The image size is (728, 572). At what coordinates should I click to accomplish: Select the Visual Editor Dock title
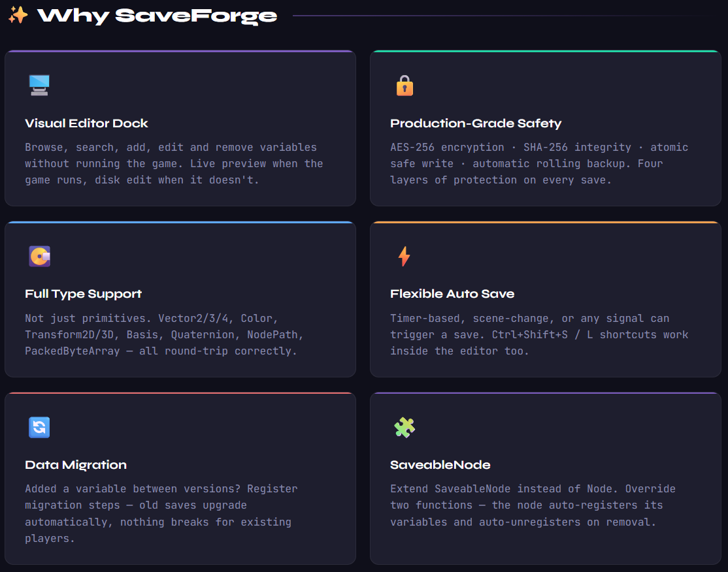[x=86, y=123]
